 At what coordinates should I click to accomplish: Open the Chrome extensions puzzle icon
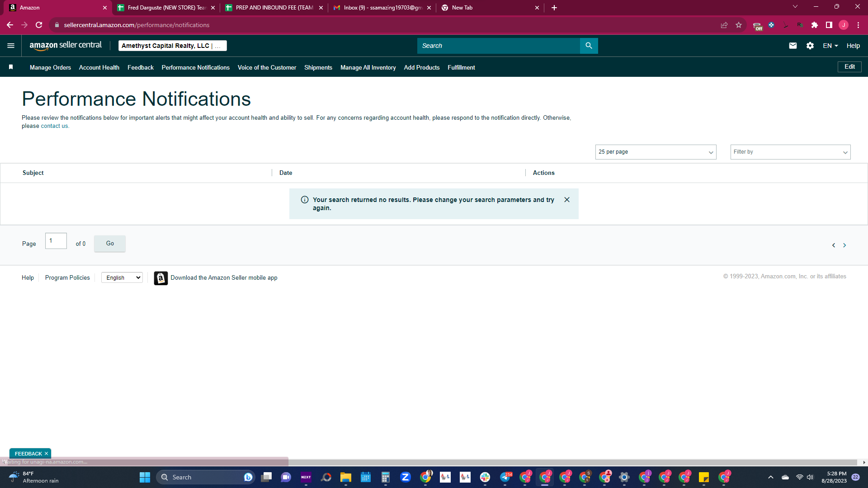(x=815, y=25)
